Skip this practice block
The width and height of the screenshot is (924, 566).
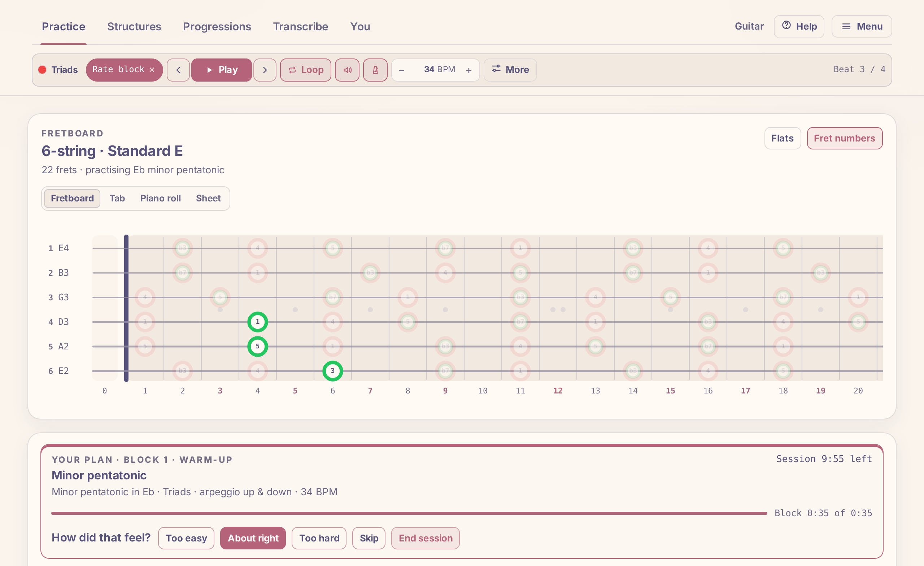click(369, 538)
